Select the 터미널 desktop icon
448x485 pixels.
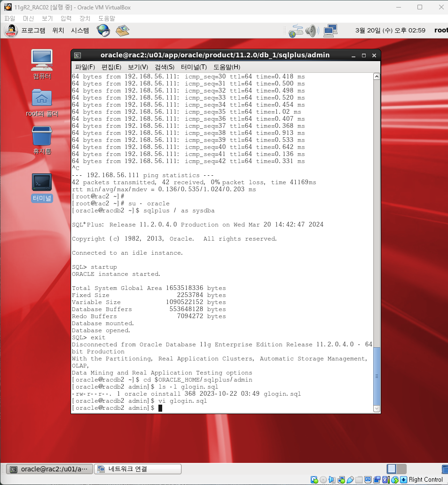click(42, 188)
